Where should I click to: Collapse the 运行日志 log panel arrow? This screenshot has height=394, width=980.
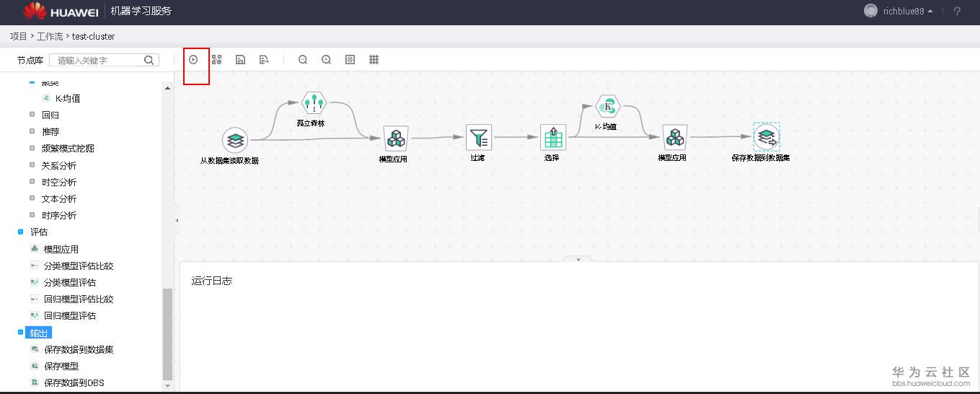pyautogui.click(x=577, y=258)
